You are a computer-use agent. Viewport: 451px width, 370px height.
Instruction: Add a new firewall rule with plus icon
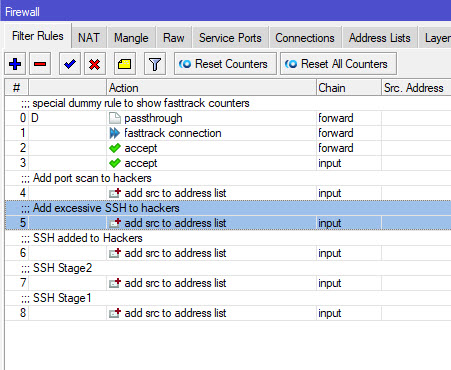click(x=15, y=64)
